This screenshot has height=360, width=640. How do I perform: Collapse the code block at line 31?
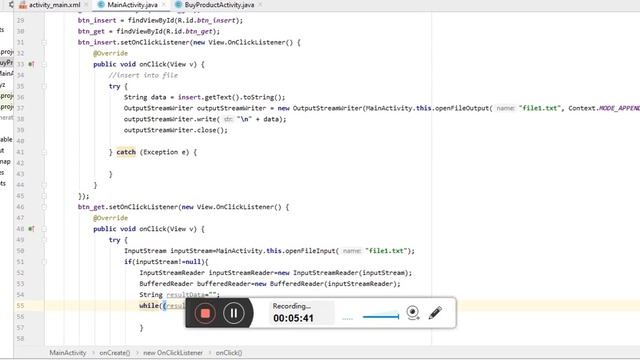point(44,42)
